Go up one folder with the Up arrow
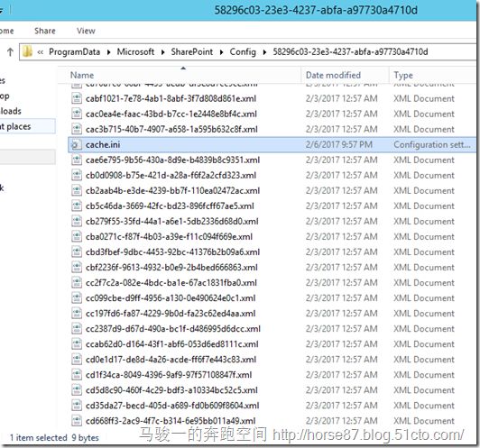The image size is (480, 448). coord(10,52)
